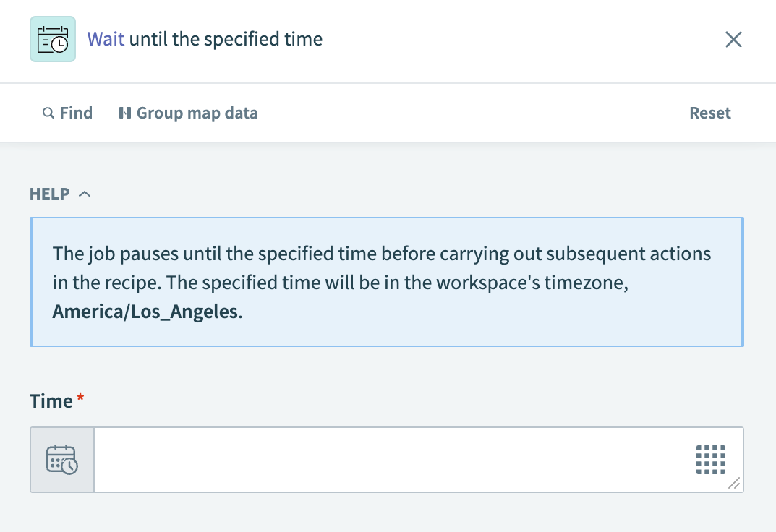Close the Wait configuration panel

click(x=733, y=40)
